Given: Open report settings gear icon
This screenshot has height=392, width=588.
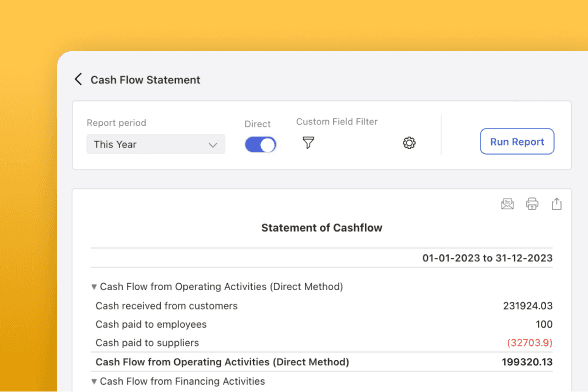Looking at the screenshot, I should click(x=409, y=143).
